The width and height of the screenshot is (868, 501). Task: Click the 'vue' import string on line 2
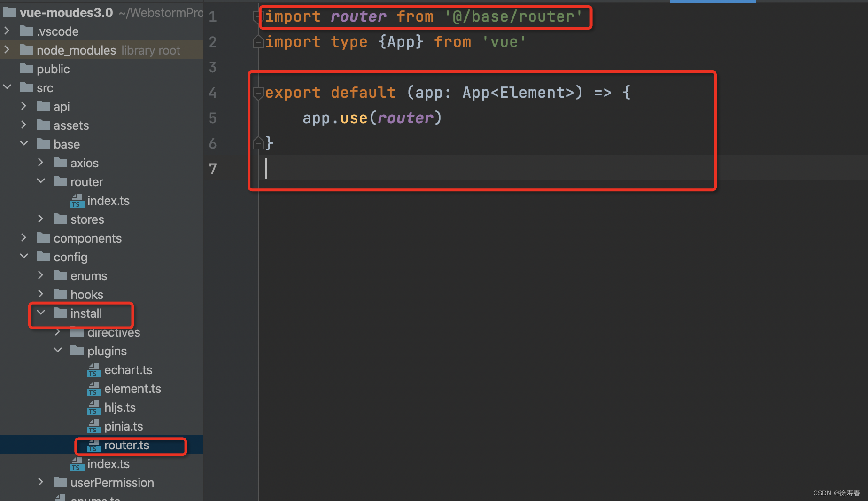coord(504,42)
